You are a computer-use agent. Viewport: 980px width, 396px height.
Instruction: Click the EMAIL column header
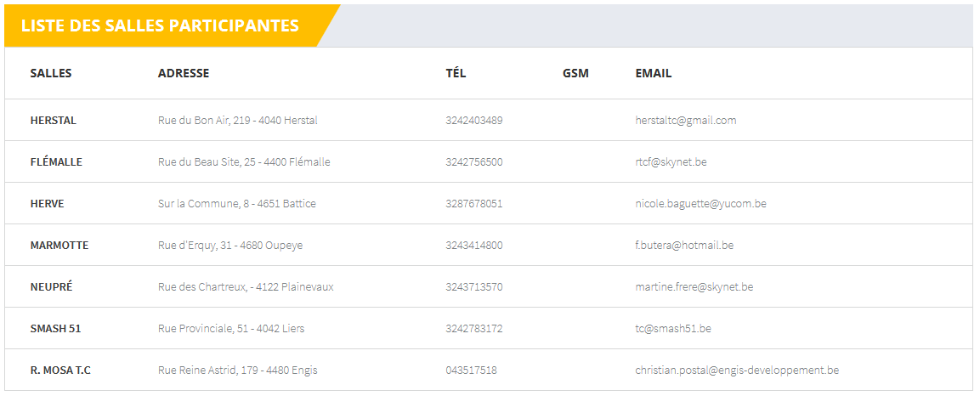[653, 73]
